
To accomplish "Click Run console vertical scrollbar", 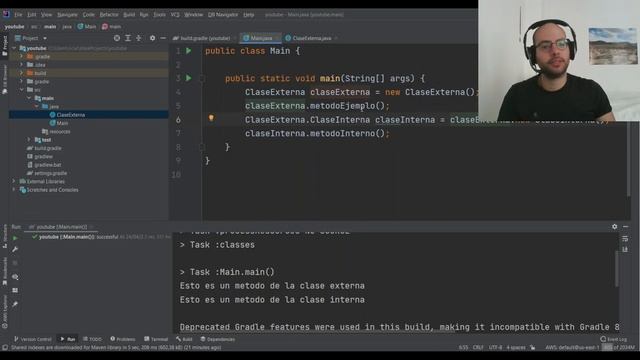I will pos(617,269).
